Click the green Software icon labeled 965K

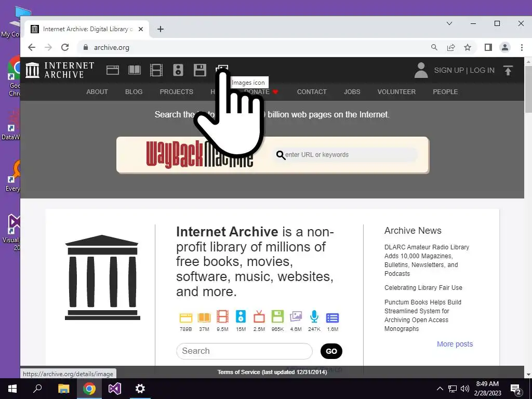tap(277, 316)
